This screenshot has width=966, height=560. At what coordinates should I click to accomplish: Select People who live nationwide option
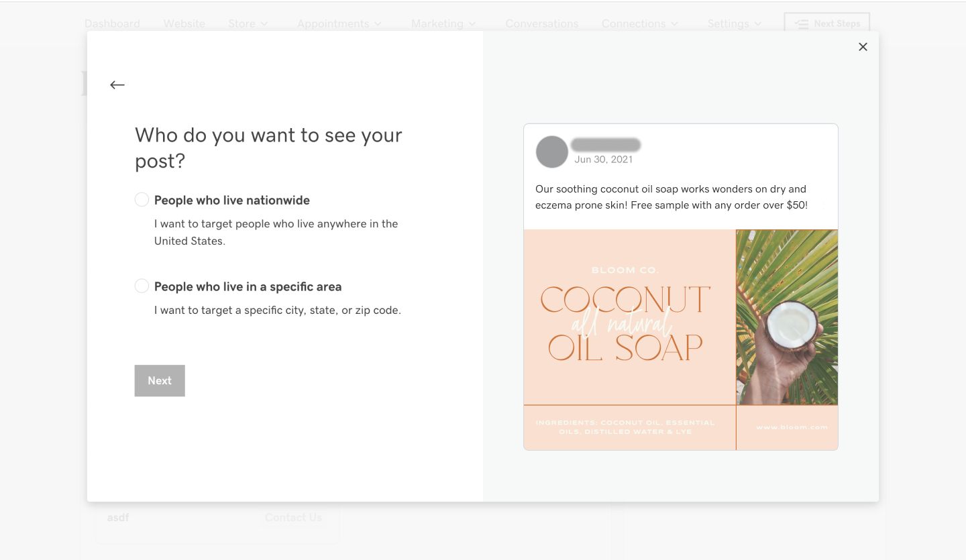[142, 200]
